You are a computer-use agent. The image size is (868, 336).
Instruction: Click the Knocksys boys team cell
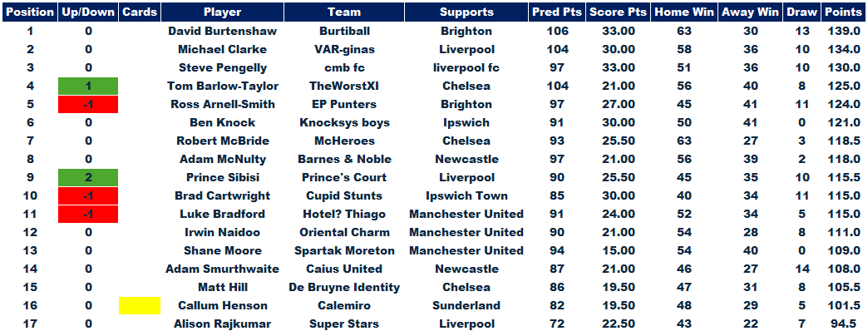coord(343,122)
